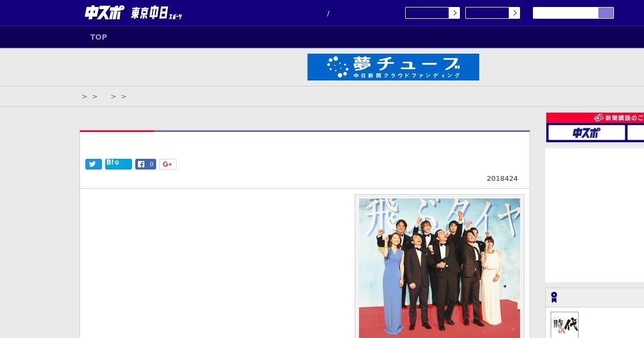
Task: Click the article date 2018424
Action: 502,179
